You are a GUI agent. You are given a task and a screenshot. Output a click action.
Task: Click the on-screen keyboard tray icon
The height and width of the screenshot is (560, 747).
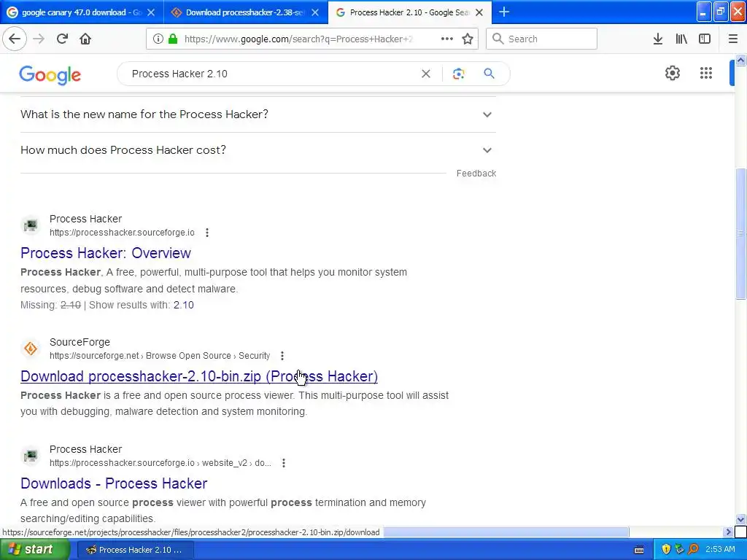[639, 550]
